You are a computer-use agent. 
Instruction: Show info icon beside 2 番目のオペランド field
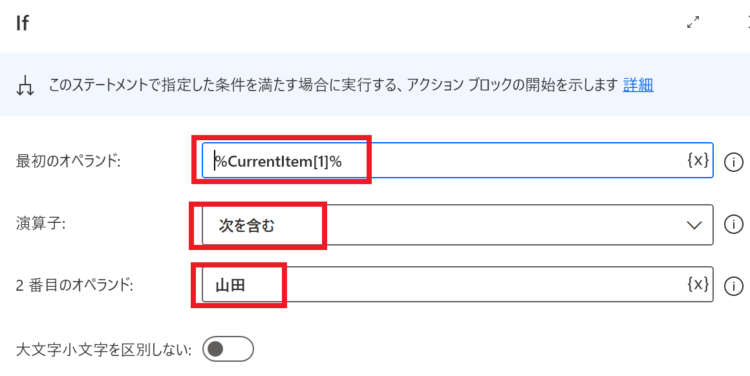coord(733,286)
